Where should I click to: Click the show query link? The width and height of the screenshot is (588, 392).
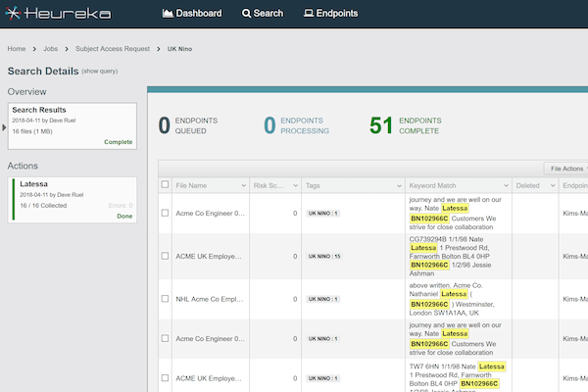point(100,72)
